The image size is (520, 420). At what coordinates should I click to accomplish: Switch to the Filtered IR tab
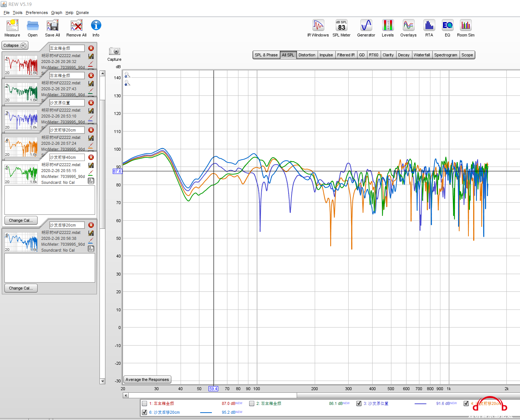(346, 55)
